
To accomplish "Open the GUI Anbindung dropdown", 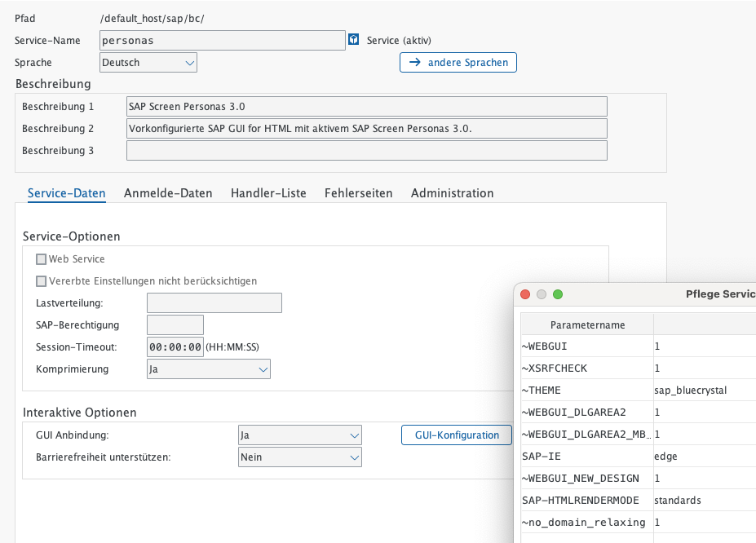I will 299,435.
